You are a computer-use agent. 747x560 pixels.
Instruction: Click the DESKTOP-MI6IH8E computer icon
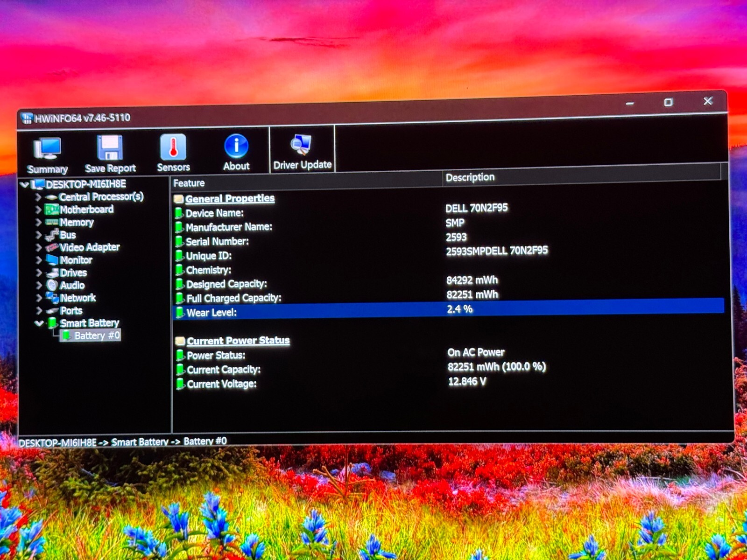(x=38, y=184)
